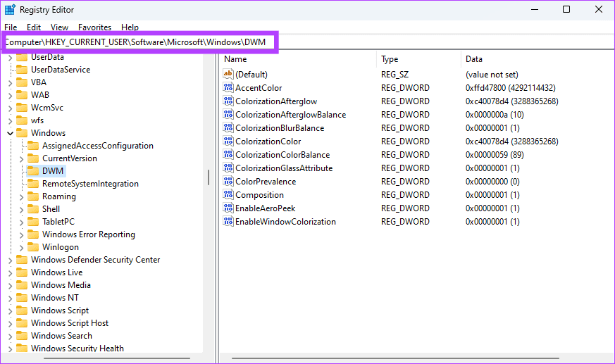The width and height of the screenshot is (615, 364).
Task: Click the EnableWindowColorization DWORD icon
Action: click(228, 221)
